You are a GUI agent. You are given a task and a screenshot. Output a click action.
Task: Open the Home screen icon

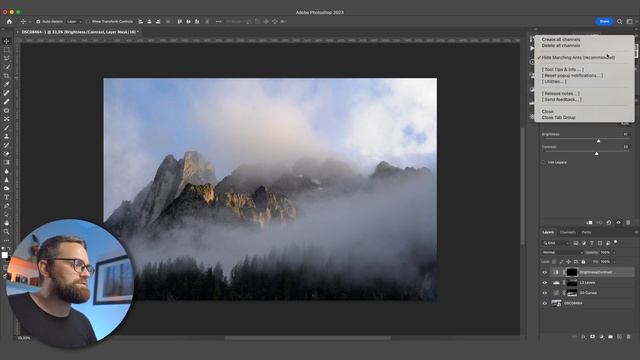[9, 22]
